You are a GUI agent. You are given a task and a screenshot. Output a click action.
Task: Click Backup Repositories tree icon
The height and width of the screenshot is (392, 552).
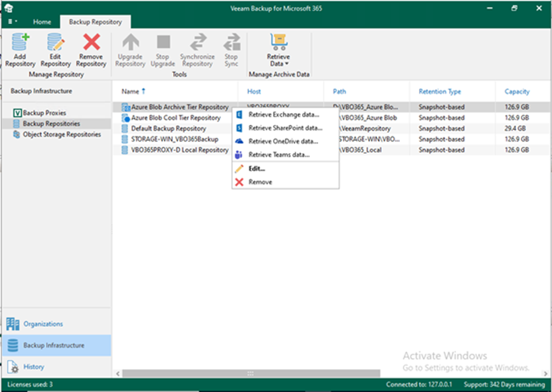[x=16, y=123]
